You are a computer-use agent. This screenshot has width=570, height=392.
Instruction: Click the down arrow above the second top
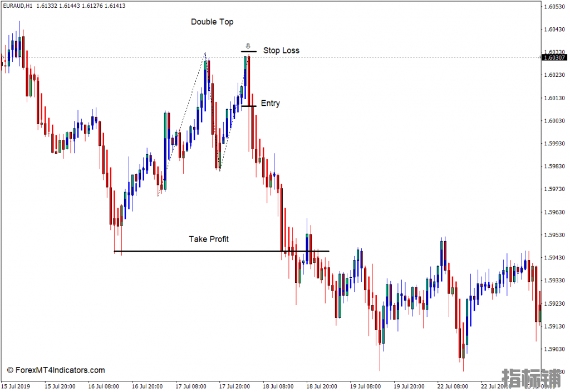[248, 46]
